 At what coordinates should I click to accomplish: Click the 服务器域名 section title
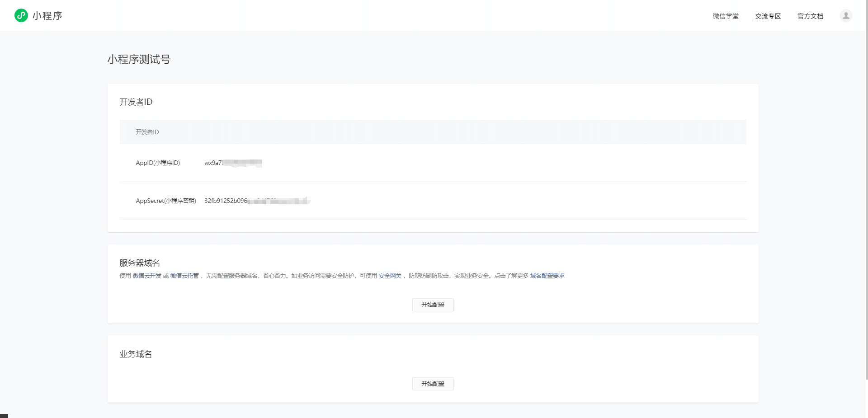140,263
